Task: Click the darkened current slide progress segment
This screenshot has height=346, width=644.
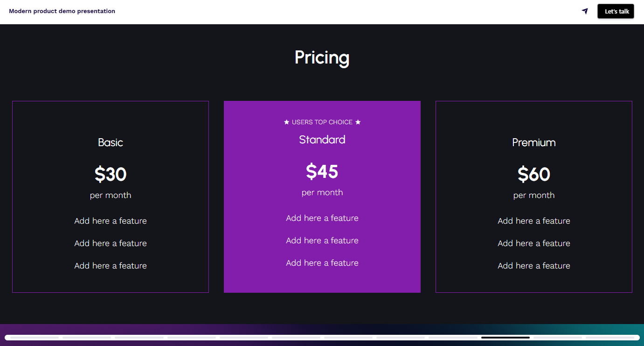Action: (505, 337)
